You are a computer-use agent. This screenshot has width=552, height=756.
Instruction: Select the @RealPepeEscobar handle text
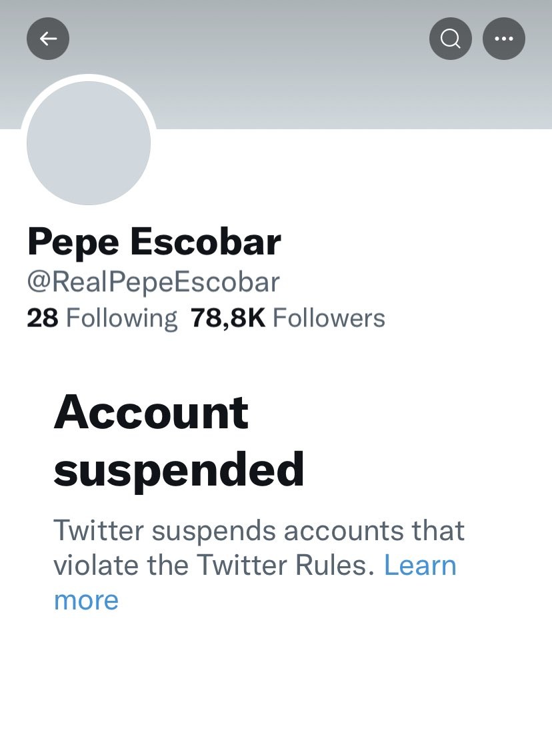click(153, 282)
